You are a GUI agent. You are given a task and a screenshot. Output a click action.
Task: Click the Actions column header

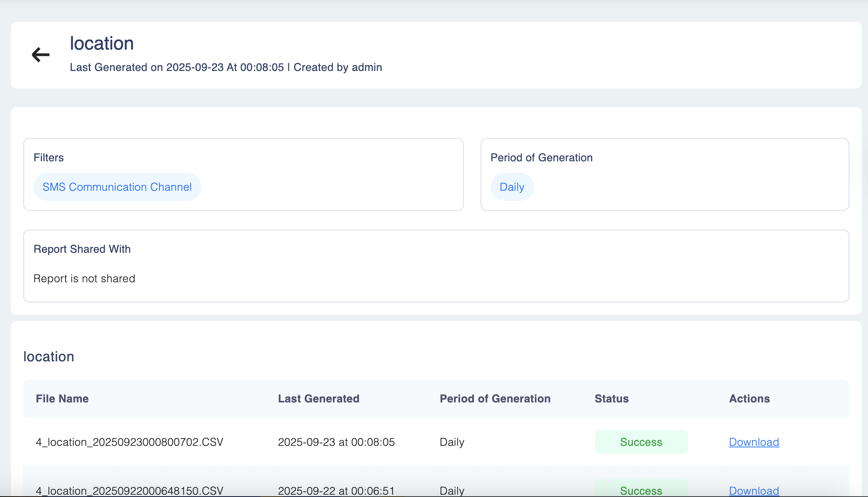[749, 399]
